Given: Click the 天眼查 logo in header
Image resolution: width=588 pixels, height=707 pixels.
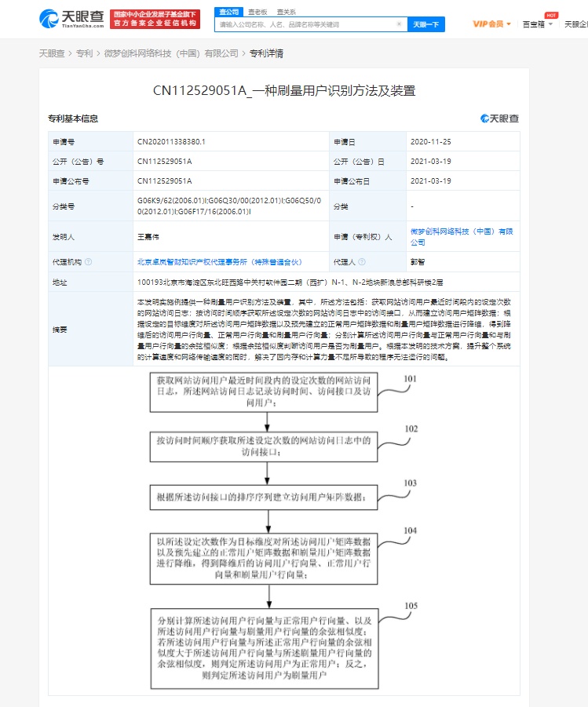Looking at the screenshot, I should tap(71, 19).
